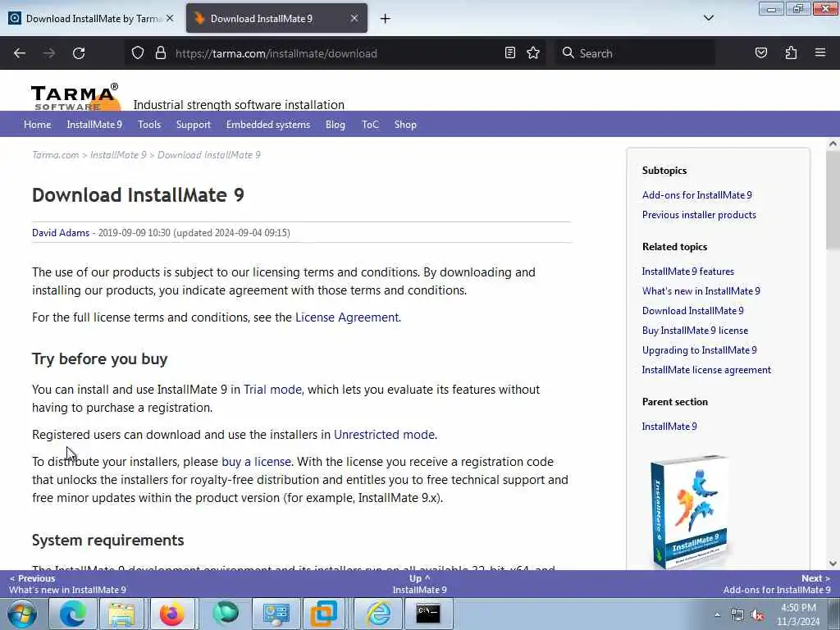Open 'InstallMate license agreement' link
Viewport: 840px width, 630px height.
click(706, 370)
